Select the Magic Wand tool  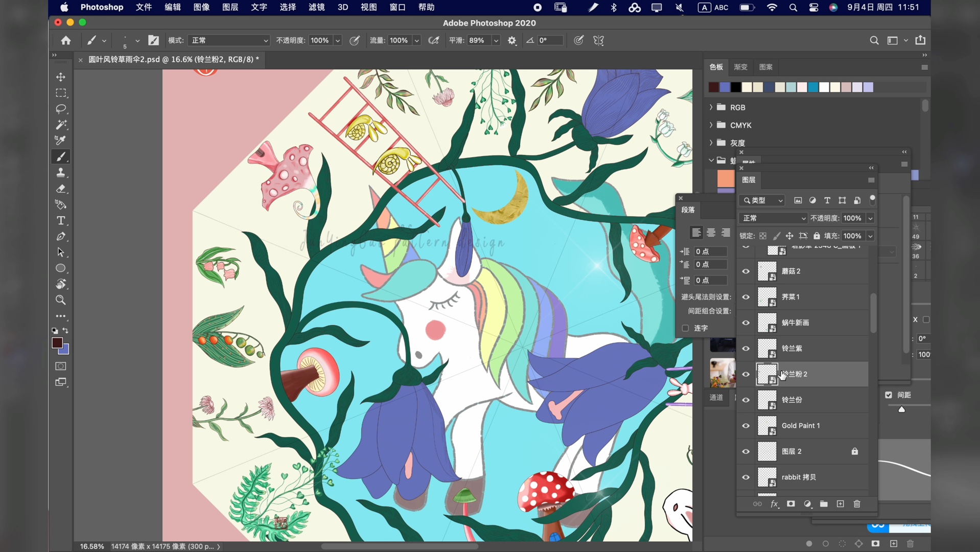[61, 125]
